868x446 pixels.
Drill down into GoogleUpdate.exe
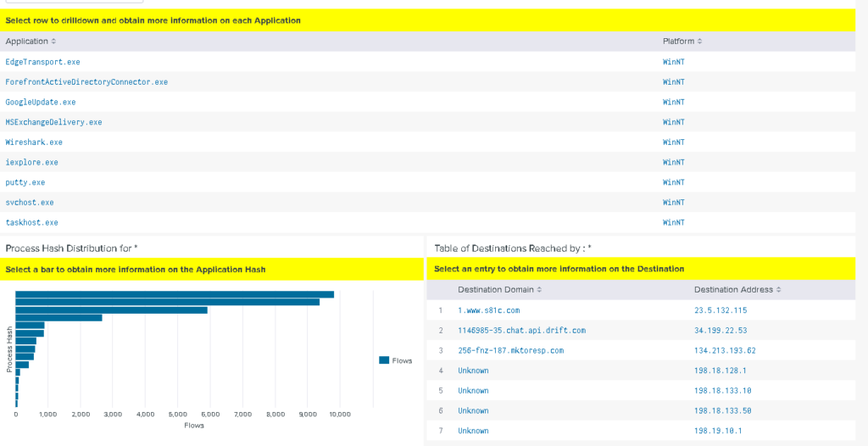[41, 103]
